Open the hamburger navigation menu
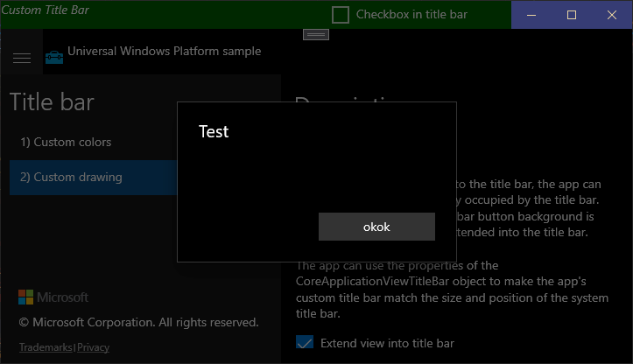The image size is (633, 364). coord(22,58)
